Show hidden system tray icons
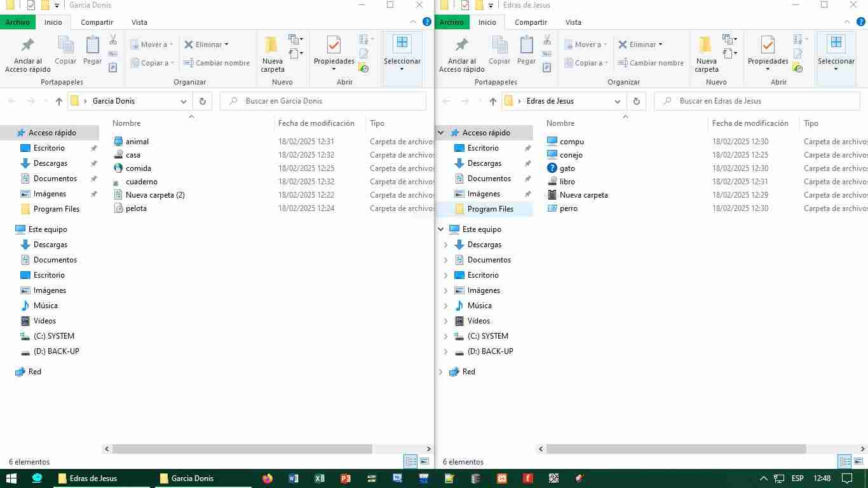Viewport: 868px width, 488px height. point(763,478)
